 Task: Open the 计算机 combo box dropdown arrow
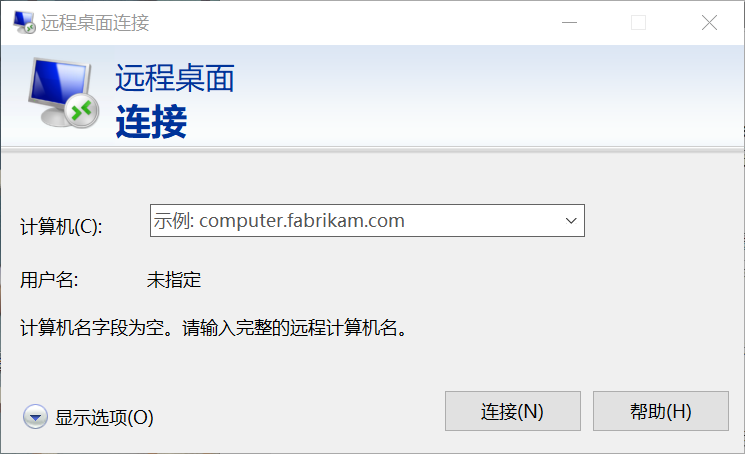[571, 220]
